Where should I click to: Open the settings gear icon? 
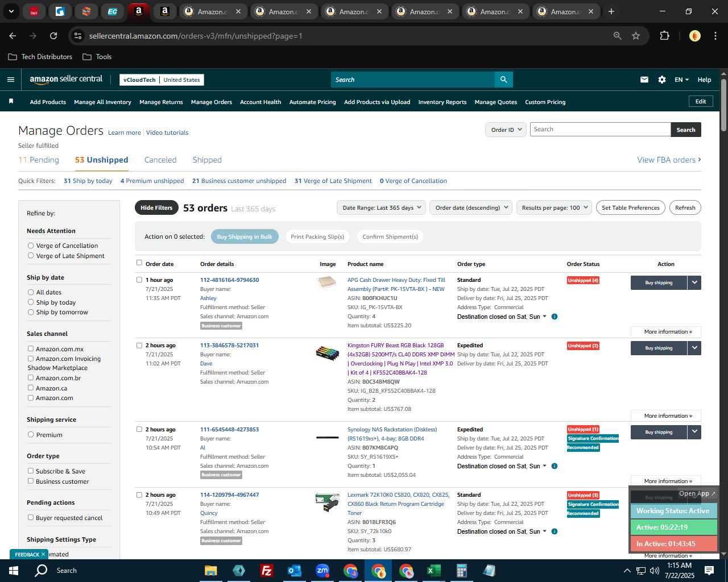[662, 80]
